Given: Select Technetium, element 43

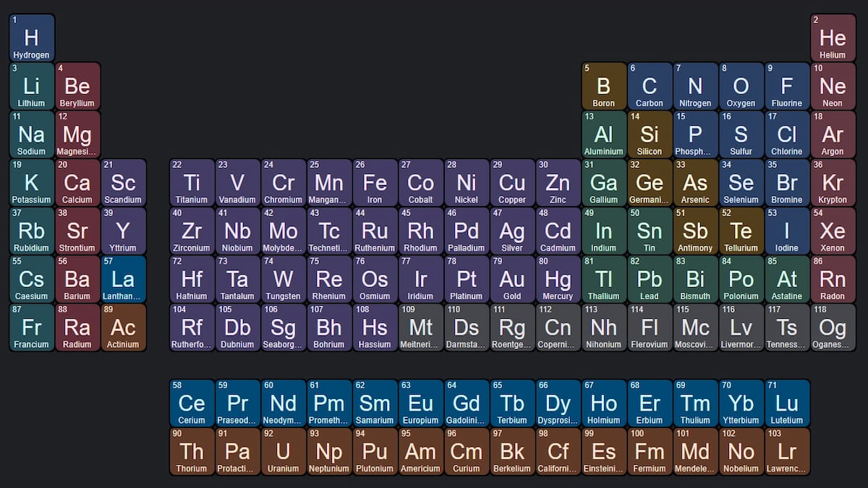Looking at the screenshot, I should (329, 231).
